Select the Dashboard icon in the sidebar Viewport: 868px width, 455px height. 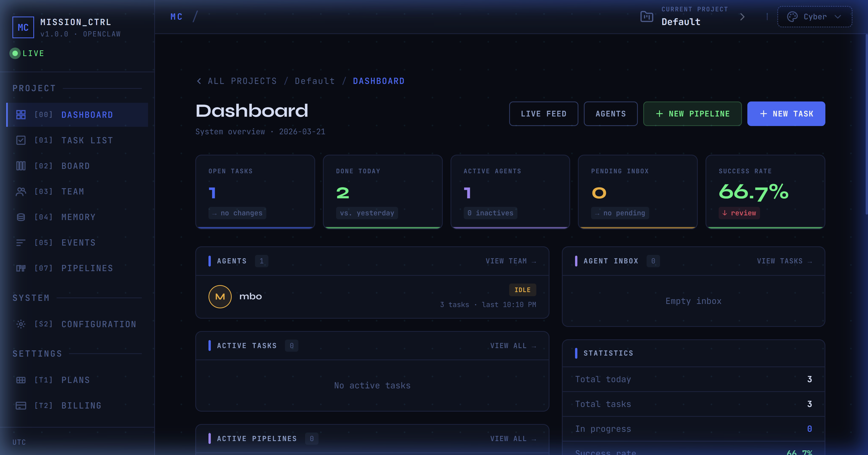point(21,114)
